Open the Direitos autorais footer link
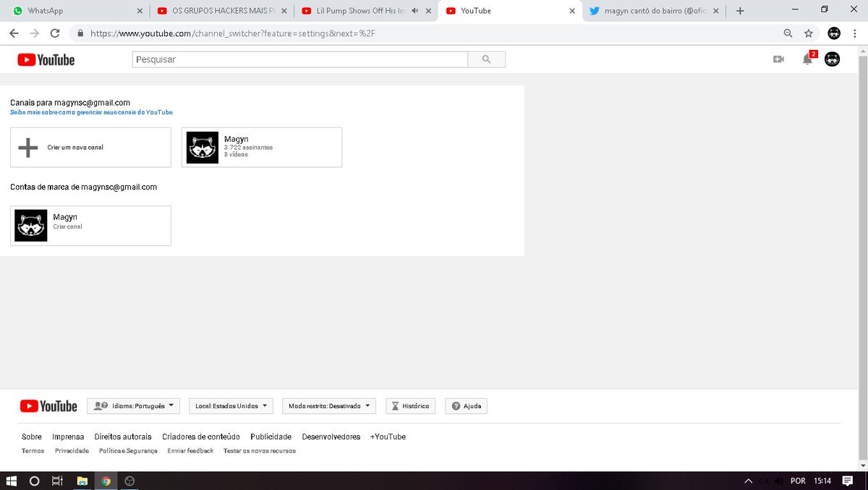This screenshot has height=490, width=868. coord(123,436)
